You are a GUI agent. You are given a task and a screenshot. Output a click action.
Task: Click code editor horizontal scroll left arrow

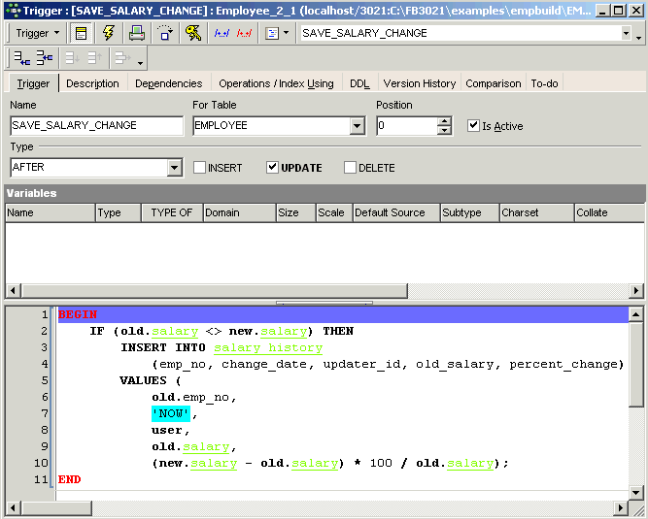coord(13,508)
